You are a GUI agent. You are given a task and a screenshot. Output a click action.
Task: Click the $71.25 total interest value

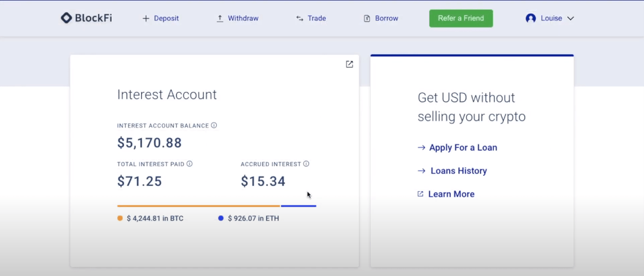tap(140, 182)
